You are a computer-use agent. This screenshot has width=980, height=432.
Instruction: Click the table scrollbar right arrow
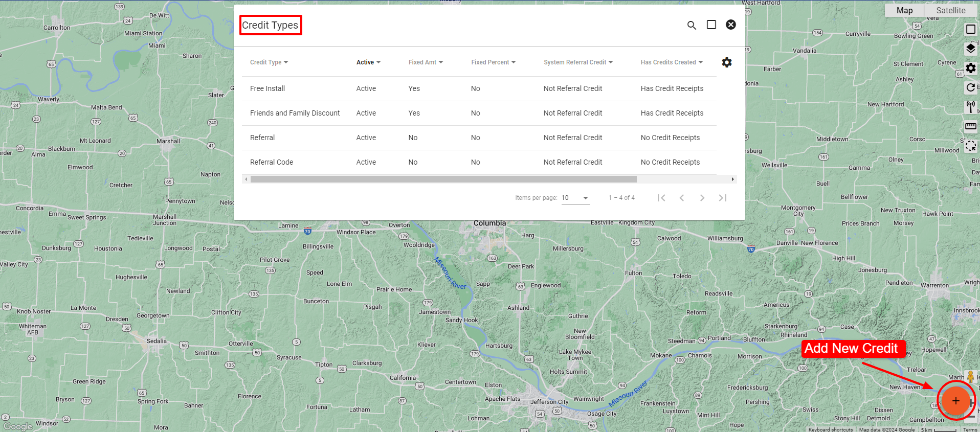pyautogui.click(x=733, y=179)
